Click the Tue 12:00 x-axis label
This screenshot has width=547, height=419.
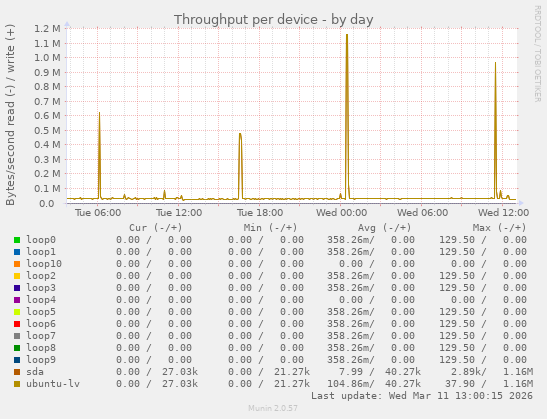click(179, 212)
